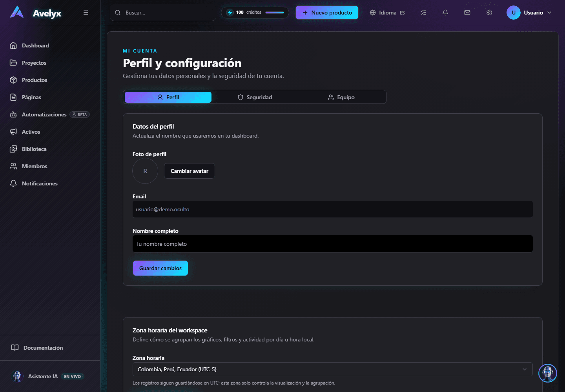Click the Avelyx logo icon
565x392 pixels.
pyautogui.click(x=17, y=12)
